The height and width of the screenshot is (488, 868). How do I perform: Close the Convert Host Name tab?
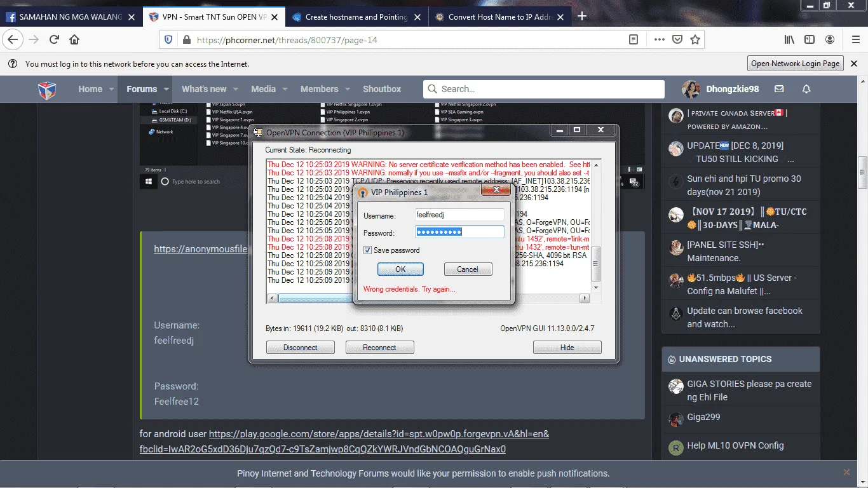[559, 17]
